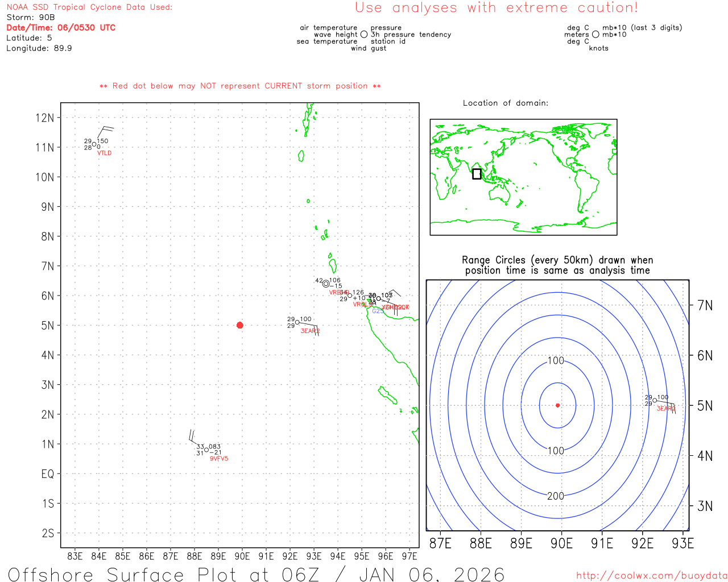
Task: Click the 'Latitude: 5' text
Action: pos(29,38)
